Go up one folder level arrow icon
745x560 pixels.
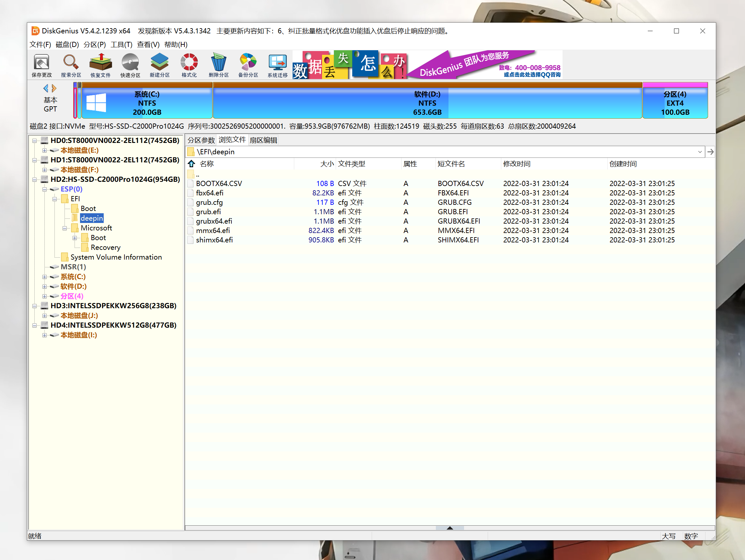[x=192, y=164]
